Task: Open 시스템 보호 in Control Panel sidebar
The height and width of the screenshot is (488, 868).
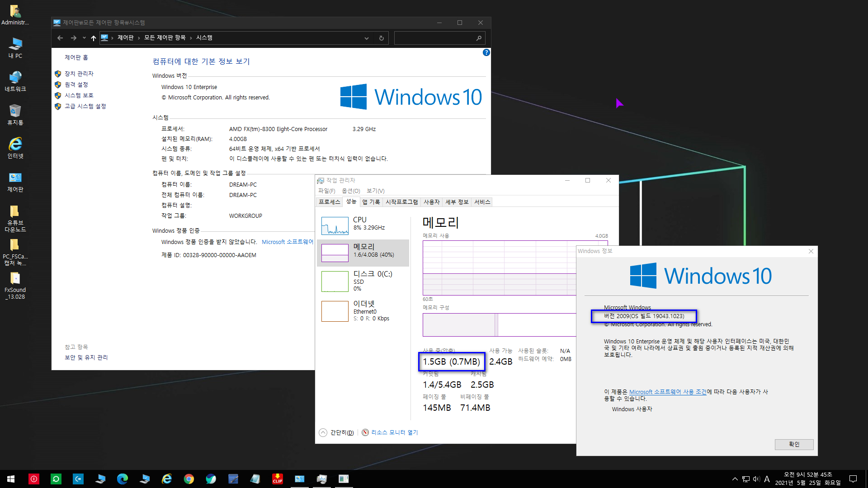Action: [x=79, y=95]
